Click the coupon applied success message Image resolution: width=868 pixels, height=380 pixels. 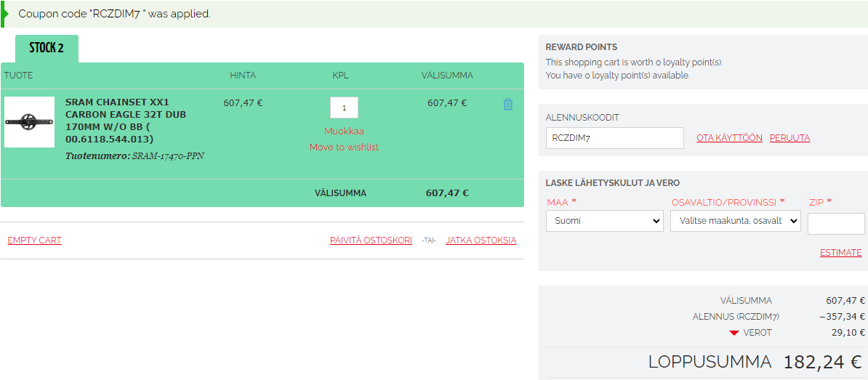114,14
